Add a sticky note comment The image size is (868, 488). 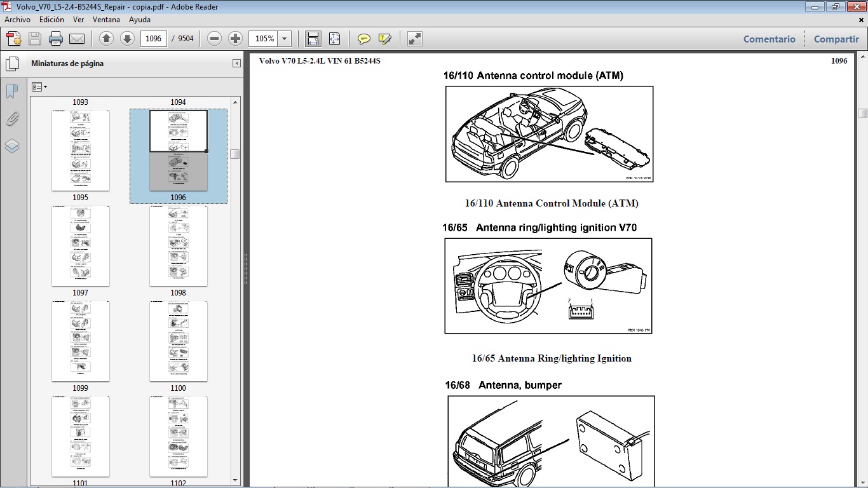pos(364,39)
